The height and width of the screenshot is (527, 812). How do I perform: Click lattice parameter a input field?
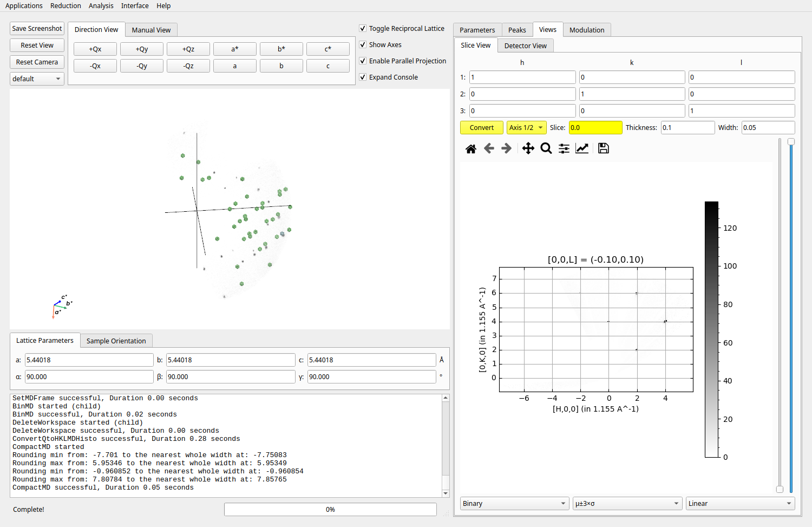[x=89, y=360]
